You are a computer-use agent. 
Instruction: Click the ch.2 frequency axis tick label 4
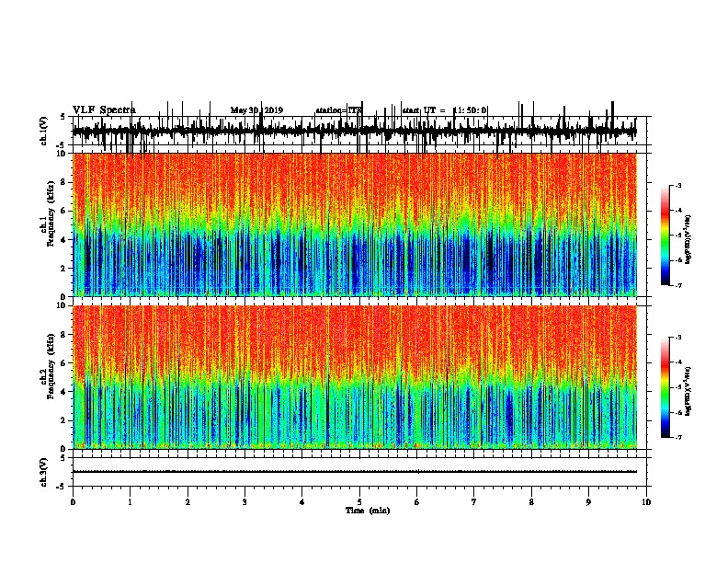coord(64,392)
